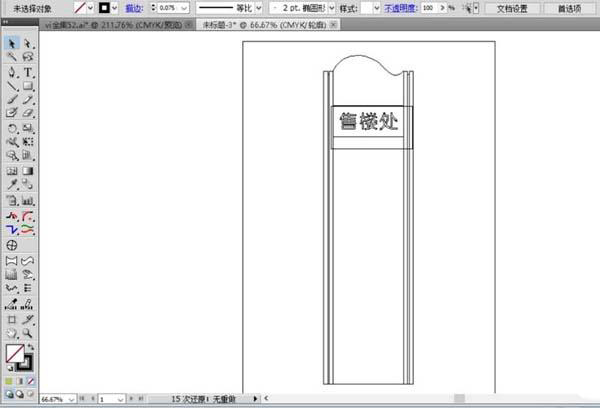The image size is (600, 408).
Task: Select the Type tool
Action: (28, 72)
